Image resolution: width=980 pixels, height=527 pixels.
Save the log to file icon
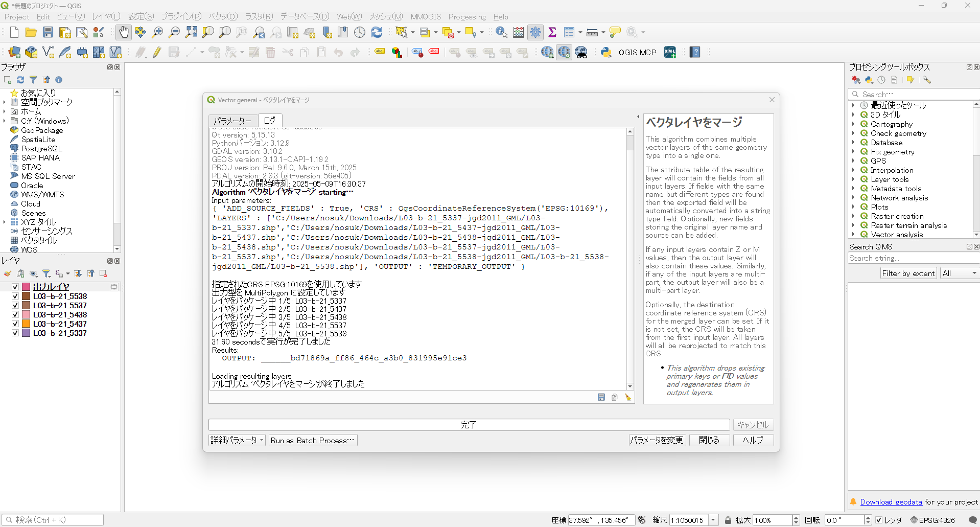pyautogui.click(x=601, y=397)
